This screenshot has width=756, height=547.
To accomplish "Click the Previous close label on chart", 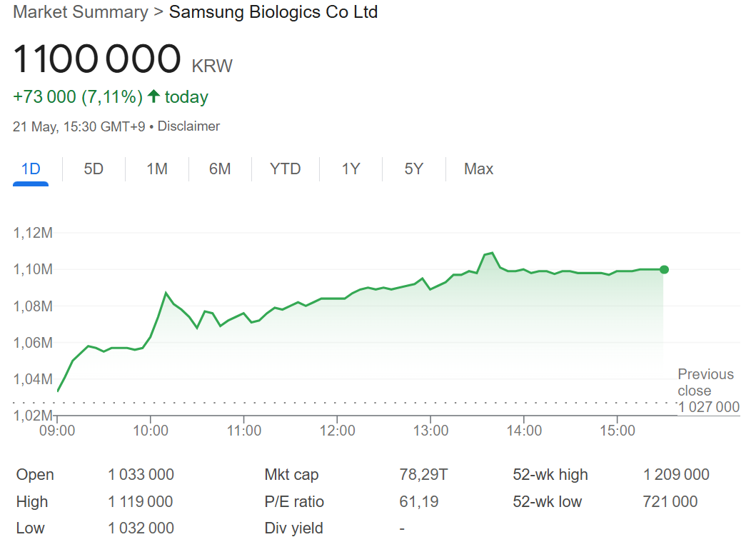I will coord(706,383).
